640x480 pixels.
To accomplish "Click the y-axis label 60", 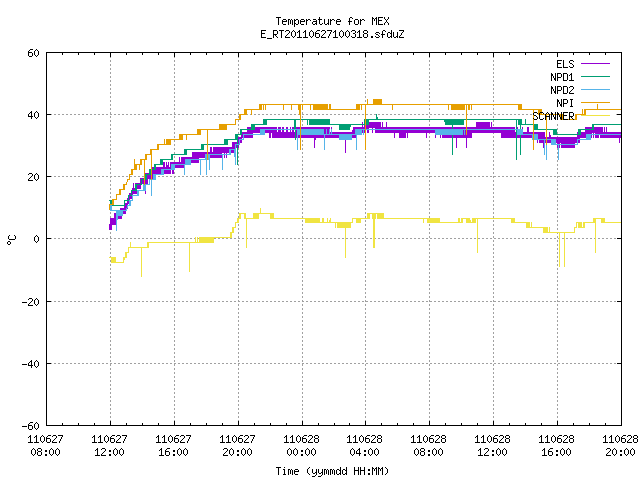I will pos(33,53).
